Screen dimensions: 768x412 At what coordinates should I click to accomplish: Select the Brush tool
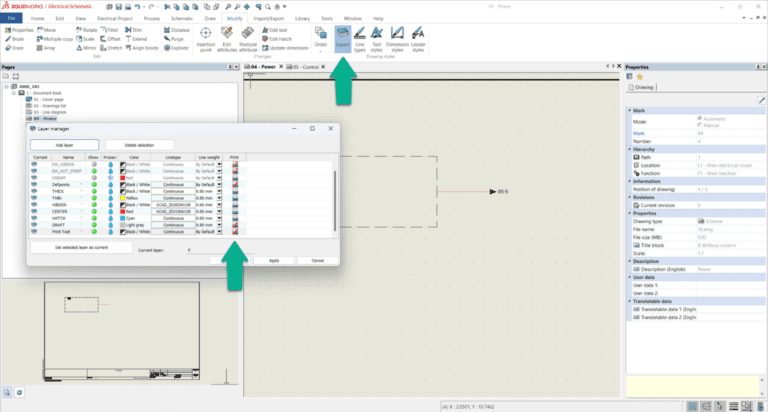pos(15,39)
